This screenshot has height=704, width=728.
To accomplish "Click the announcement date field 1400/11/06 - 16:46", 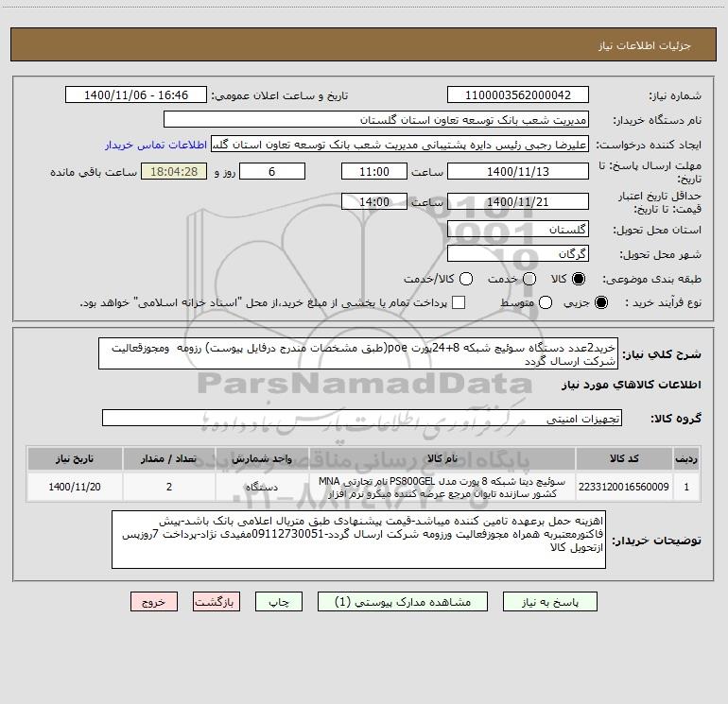I will pyautogui.click(x=136, y=94).
